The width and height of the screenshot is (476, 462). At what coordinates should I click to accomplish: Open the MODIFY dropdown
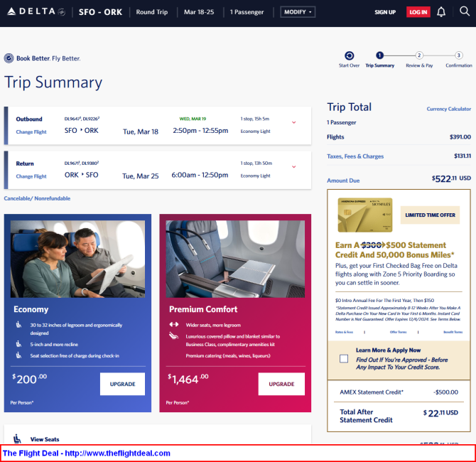point(298,12)
